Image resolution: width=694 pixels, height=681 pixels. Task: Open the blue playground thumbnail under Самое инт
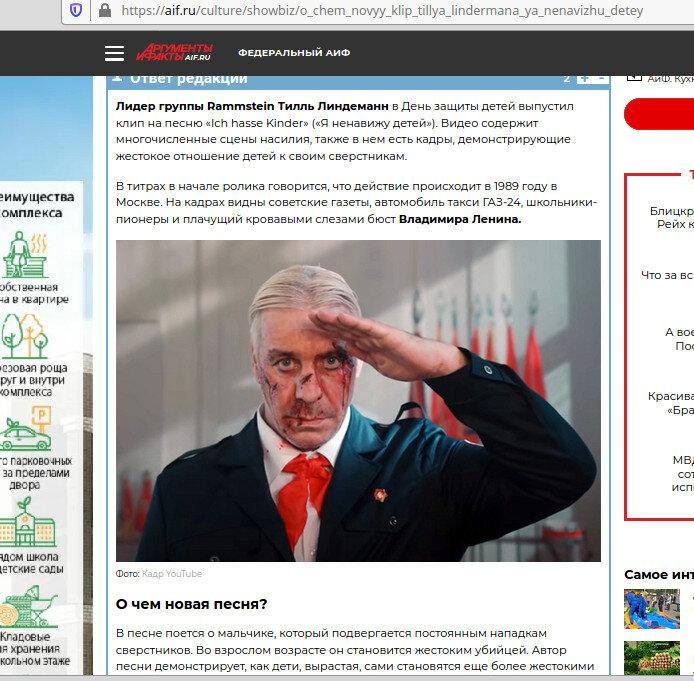click(652, 609)
